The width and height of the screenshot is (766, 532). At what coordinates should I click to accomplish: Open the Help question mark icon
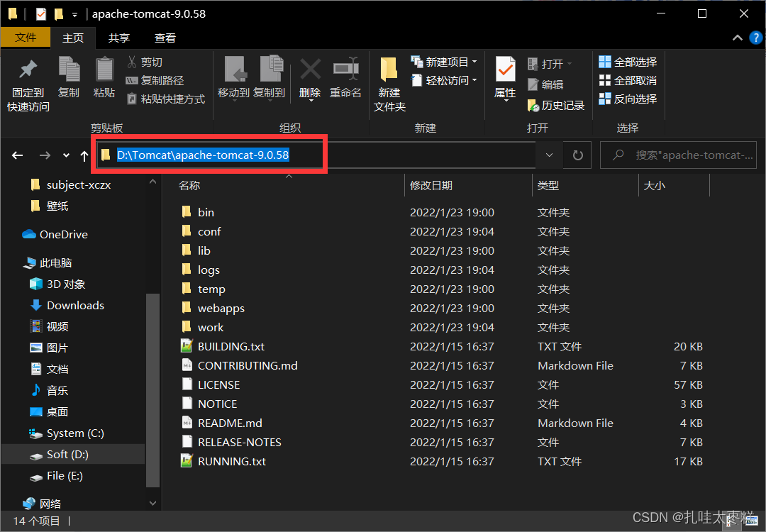(756, 38)
